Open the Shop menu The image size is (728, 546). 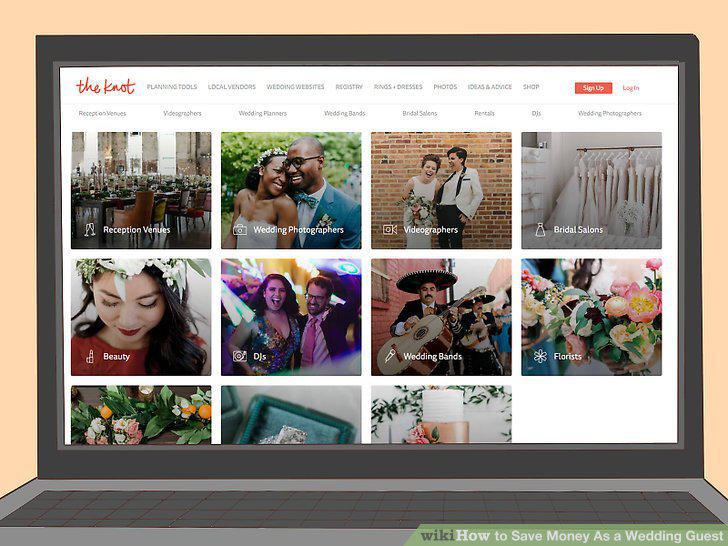pos(531,87)
